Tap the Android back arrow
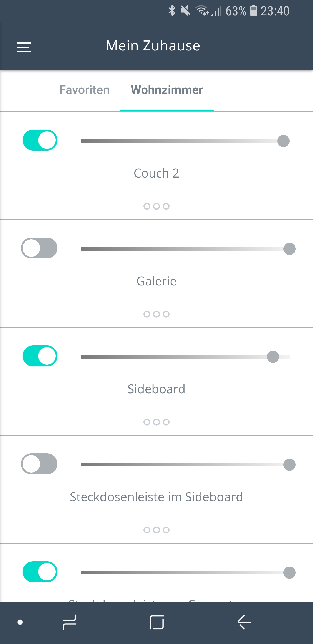Screen dimensions: 313x644 pos(244,622)
